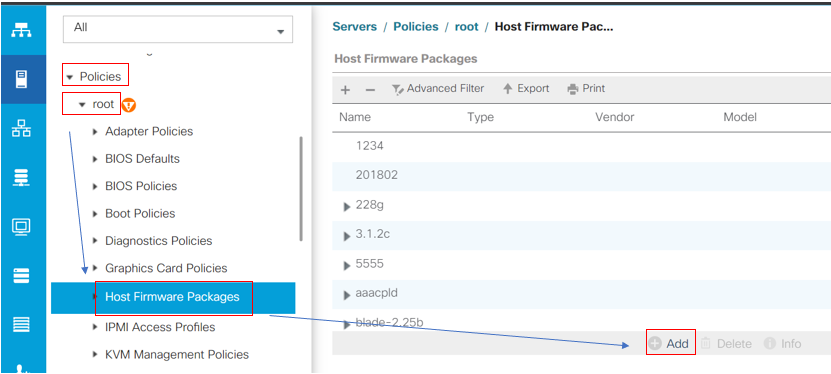Expand Diagnostics Policies node

tap(95, 241)
